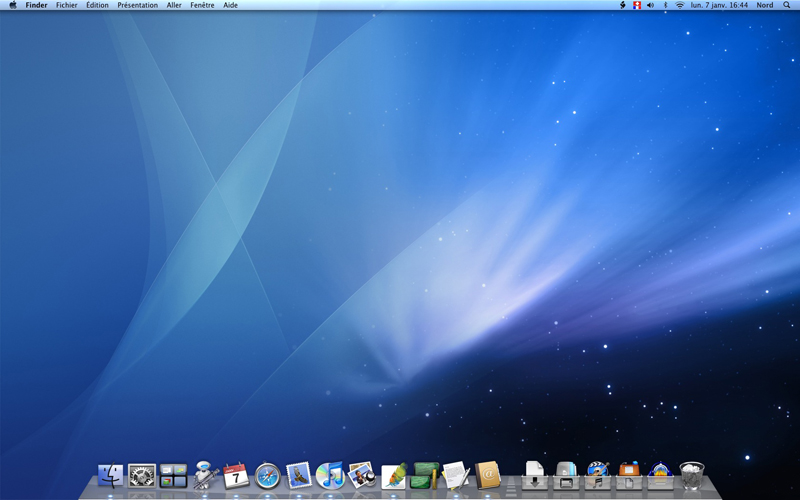Open the Présentation menu
This screenshot has height=500, width=800.
click(138, 5)
